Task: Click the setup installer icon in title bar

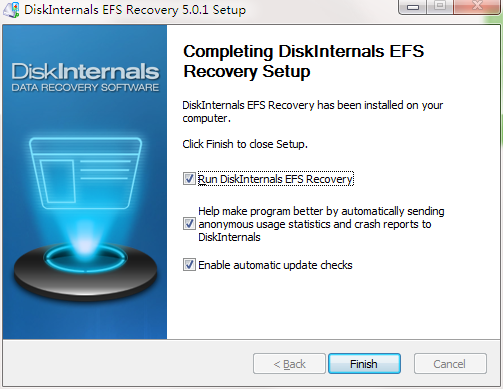Action: [11, 10]
